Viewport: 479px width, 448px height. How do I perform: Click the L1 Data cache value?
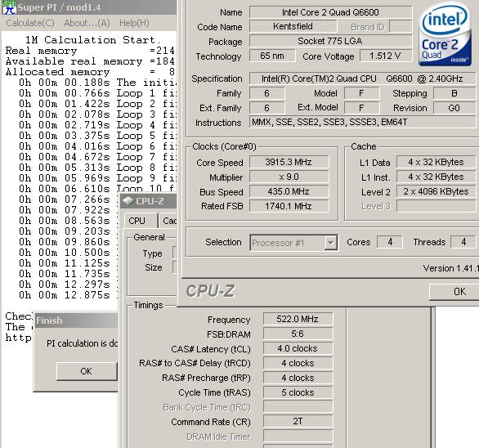pos(436,162)
